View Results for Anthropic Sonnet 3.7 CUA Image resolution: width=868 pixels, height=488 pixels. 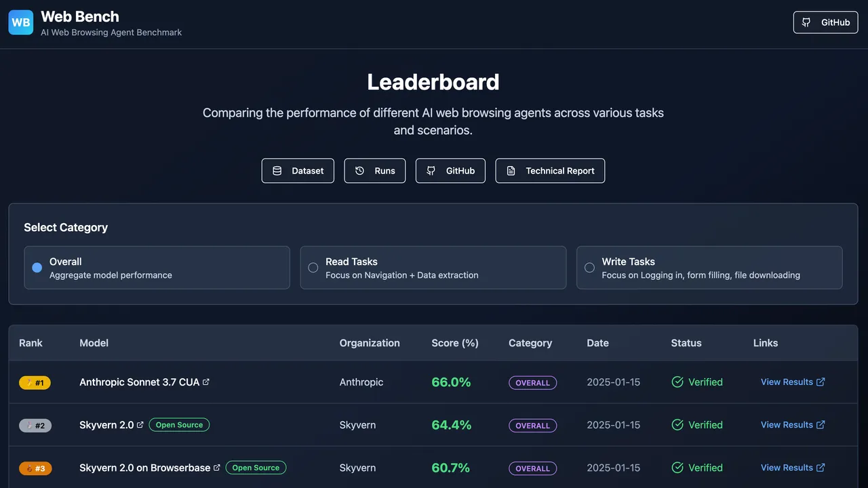[x=793, y=382]
